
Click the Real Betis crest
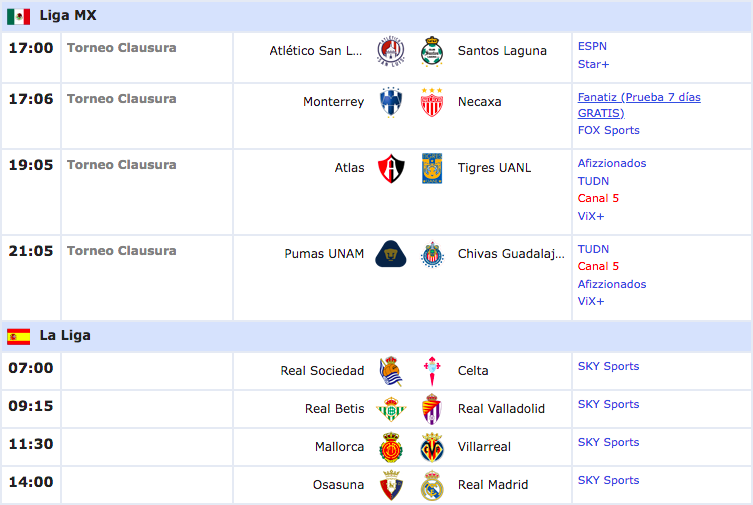pyautogui.click(x=391, y=409)
